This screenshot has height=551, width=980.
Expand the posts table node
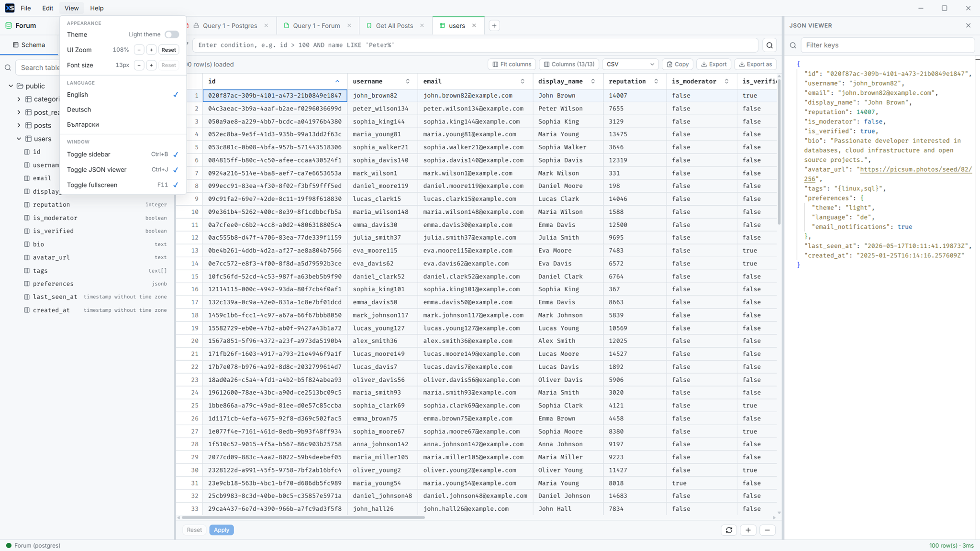click(19, 125)
